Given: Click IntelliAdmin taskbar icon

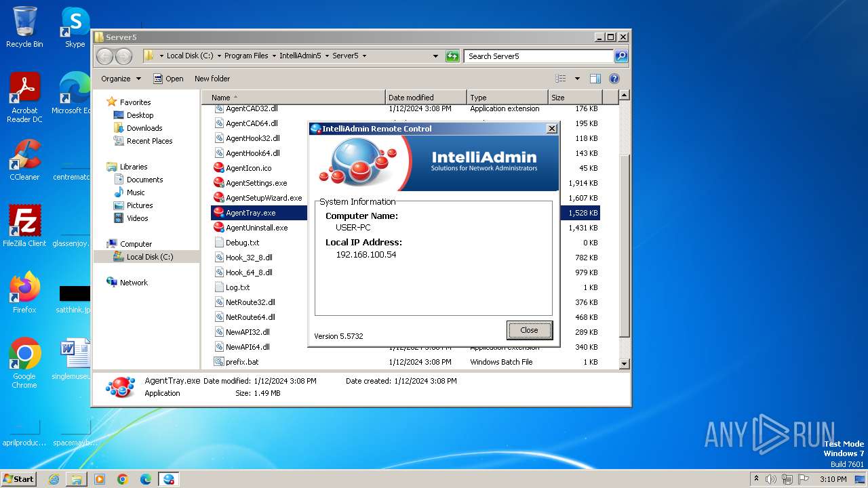Looking at the screenshot, I should tap(168, 479).
